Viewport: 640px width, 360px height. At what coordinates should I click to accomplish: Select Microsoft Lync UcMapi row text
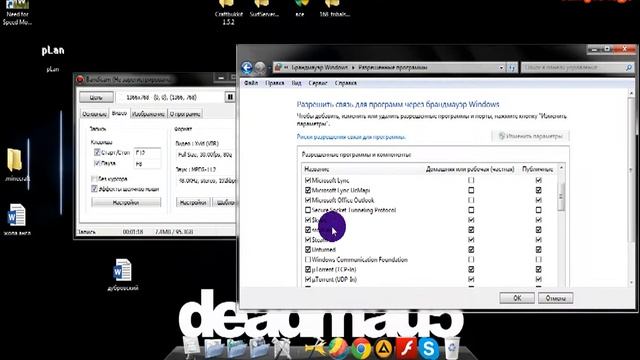[x=341, y=190]
